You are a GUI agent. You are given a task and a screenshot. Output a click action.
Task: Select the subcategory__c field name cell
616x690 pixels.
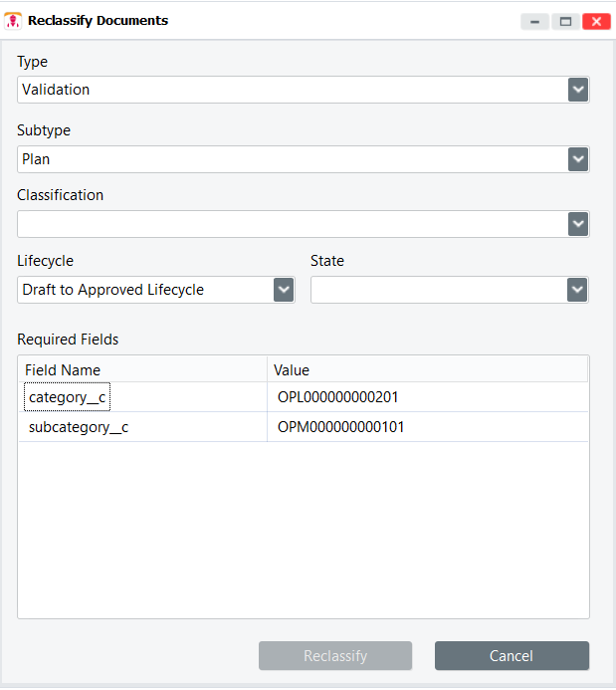[x=79, y=427]
